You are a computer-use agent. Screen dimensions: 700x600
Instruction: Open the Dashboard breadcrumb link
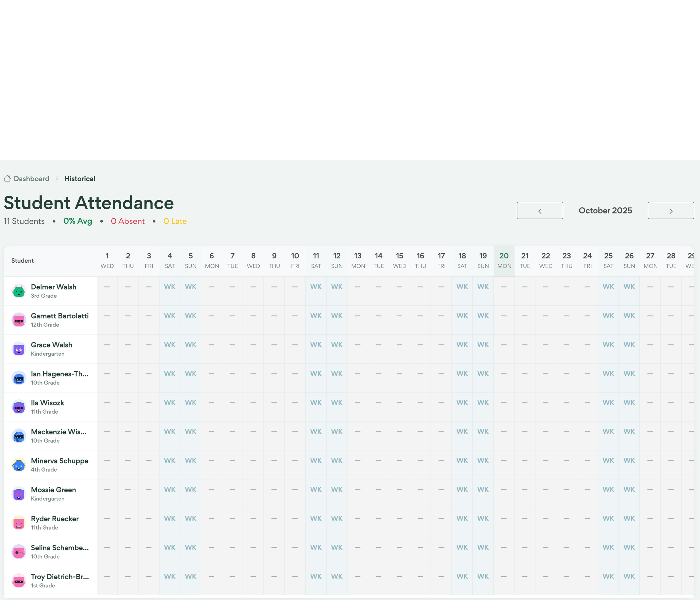tap(31, 179)
